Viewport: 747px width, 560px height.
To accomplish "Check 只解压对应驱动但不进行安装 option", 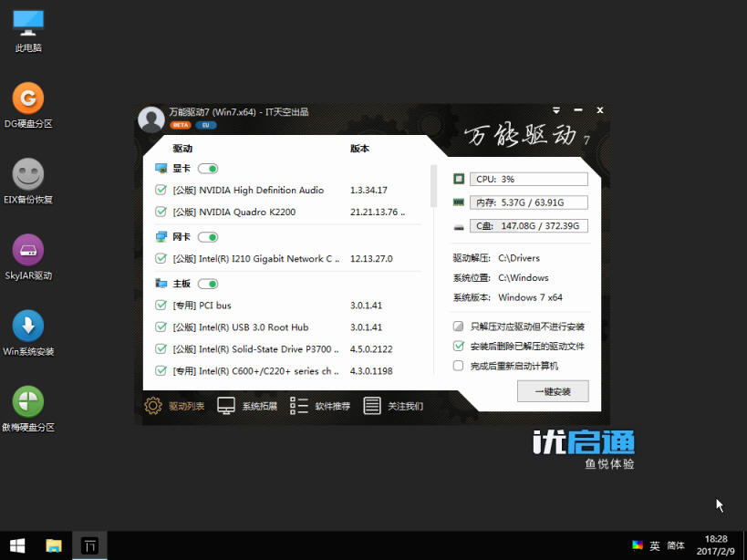I will 458,327.
